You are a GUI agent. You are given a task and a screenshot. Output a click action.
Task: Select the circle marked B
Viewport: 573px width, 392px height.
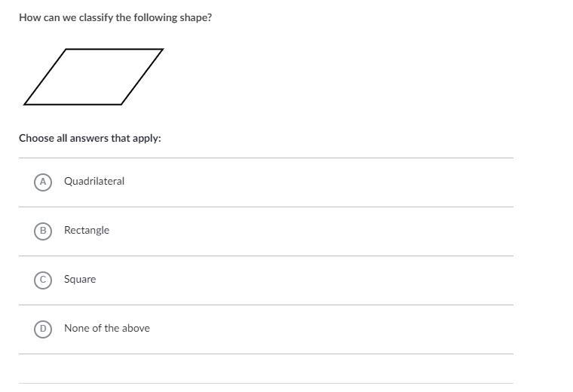(x=43, y=231)
